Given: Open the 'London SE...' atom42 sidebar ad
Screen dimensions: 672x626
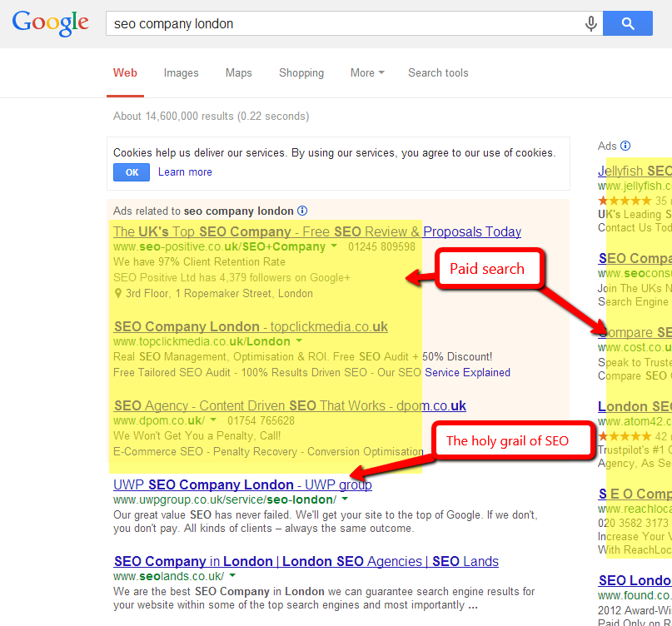Looking at the screenshot, I should coord(635,406).
